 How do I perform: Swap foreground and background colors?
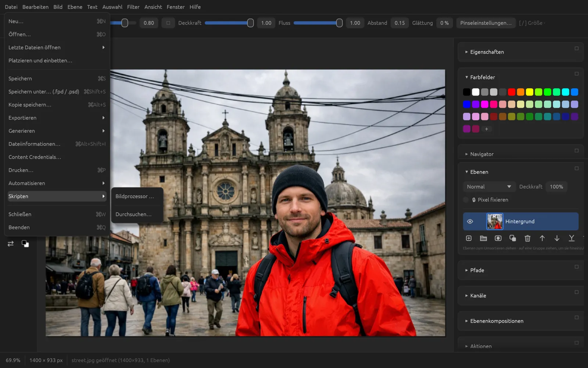11,244
